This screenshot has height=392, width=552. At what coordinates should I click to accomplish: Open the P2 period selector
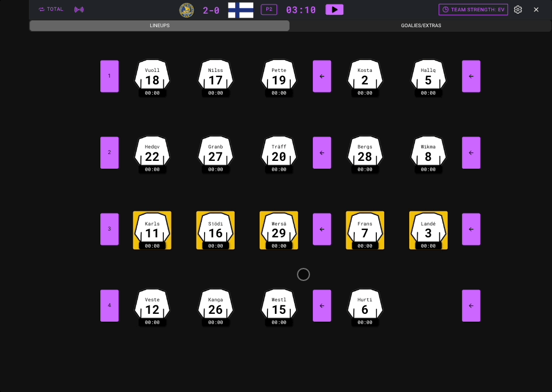pyautogui.click(x=269, y=10)
